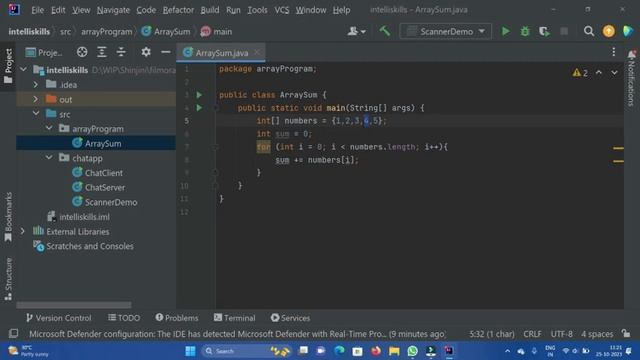Open the Notifications side panel
640x360 pixels.
(x=631, y=78)
